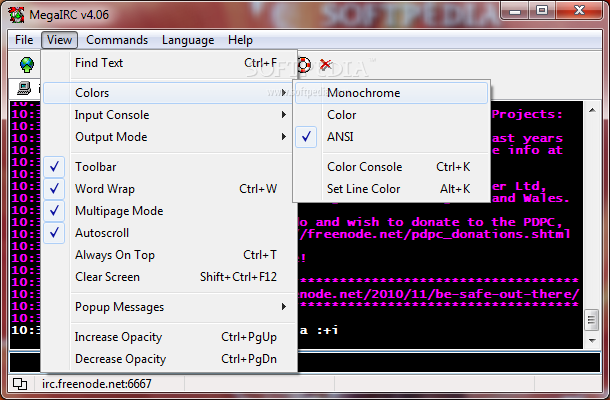Click Decrease Opacity
The width and height of the screenshot is (610, 400).
pos(170,359)
